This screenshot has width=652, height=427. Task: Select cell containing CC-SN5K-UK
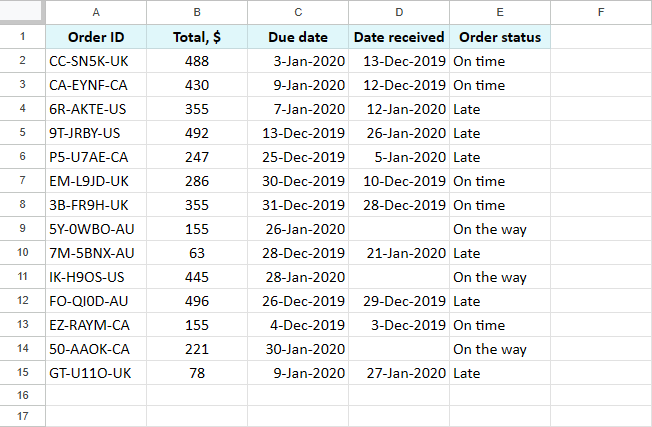(96, 61)
